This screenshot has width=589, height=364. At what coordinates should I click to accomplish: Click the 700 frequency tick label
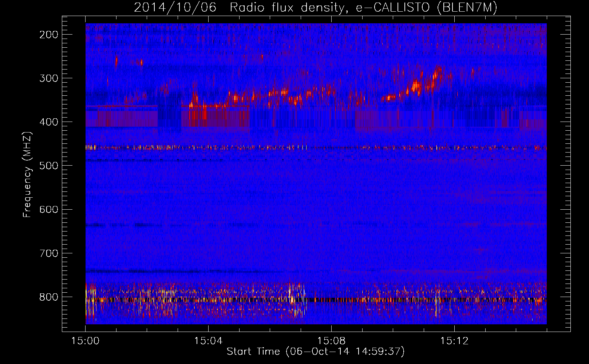(49, 253)
